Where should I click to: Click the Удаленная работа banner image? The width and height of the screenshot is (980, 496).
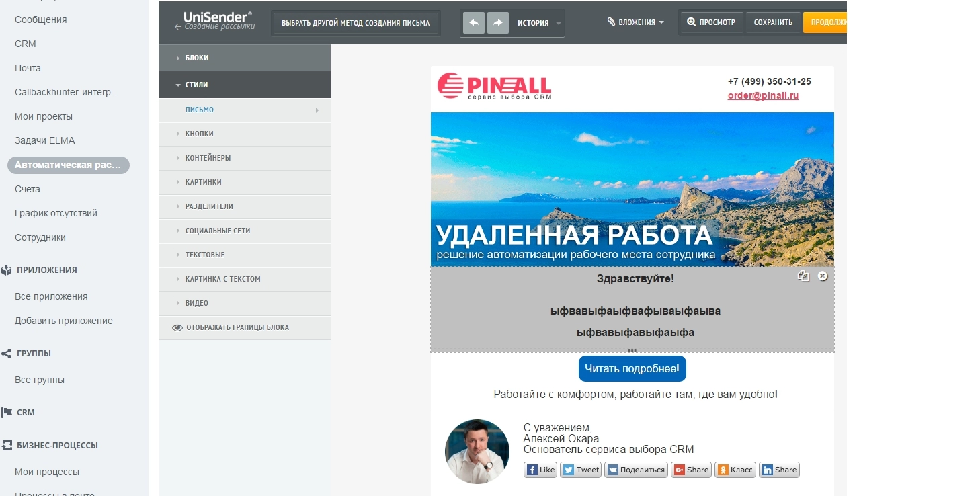[632, 189]
